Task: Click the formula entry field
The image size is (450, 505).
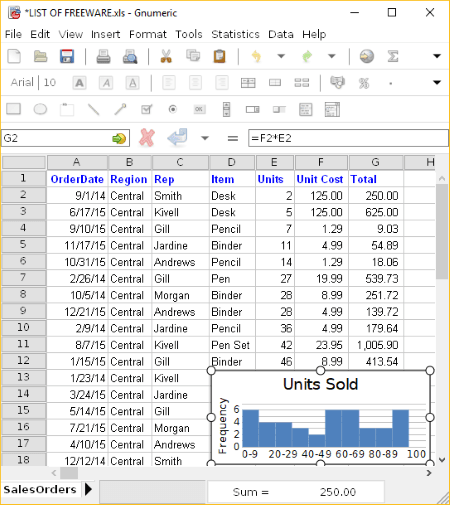Action: point(348,138)
